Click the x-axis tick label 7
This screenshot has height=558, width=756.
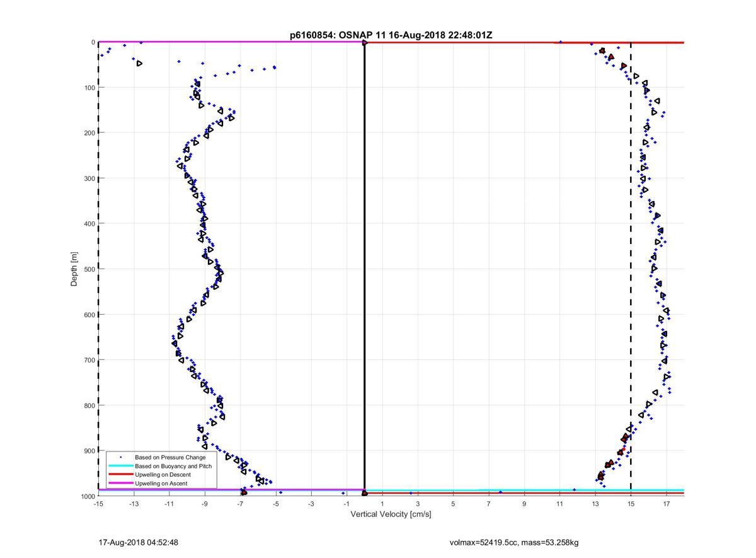tap(489, 504)
